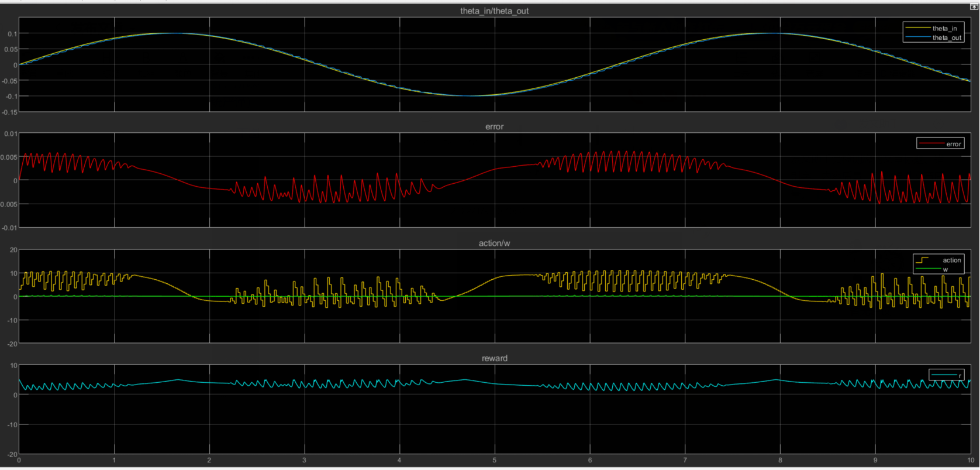The width and height of the screenshot is (980, 470).
Task: Select the reward plot title
Action: click(495, 358)
